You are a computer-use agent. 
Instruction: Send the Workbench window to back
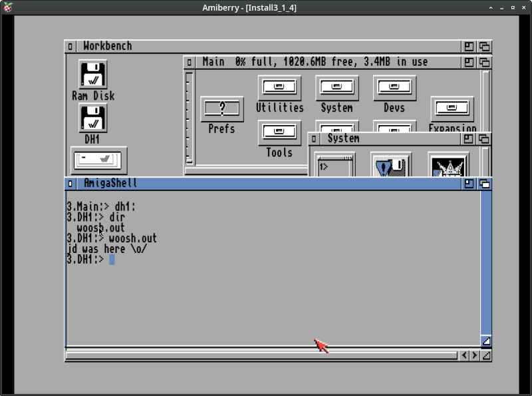484,47
